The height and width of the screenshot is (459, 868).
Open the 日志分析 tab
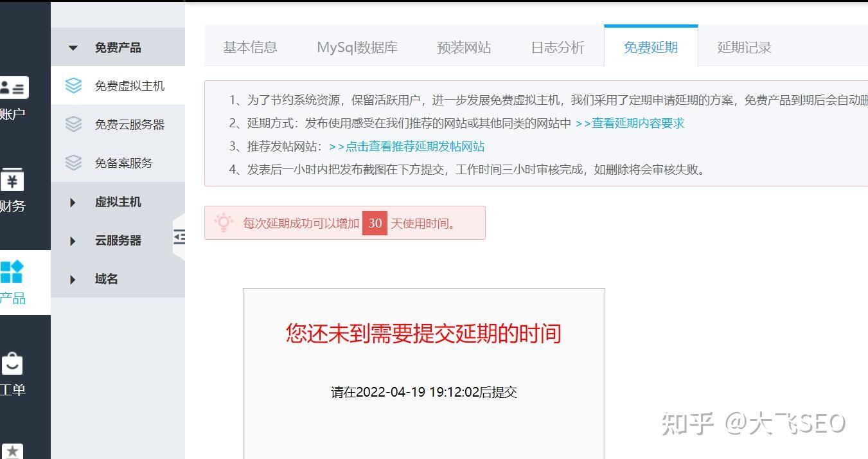[x=558, y=47]
